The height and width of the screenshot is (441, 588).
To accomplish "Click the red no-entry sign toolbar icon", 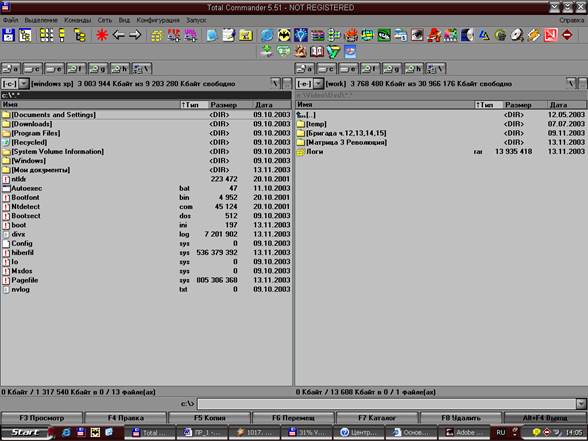I will [567, 35].
